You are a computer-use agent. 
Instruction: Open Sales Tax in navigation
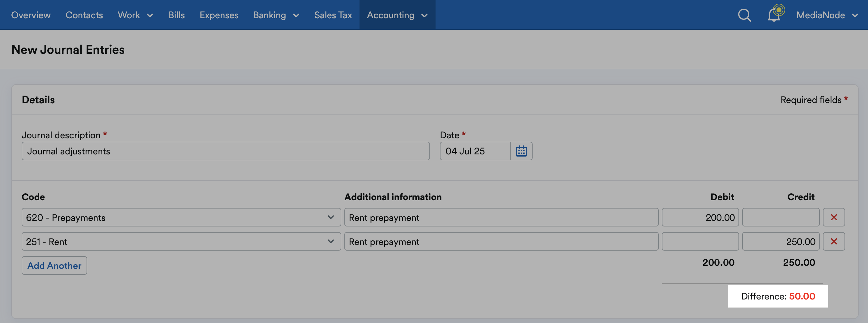point(333,15)
